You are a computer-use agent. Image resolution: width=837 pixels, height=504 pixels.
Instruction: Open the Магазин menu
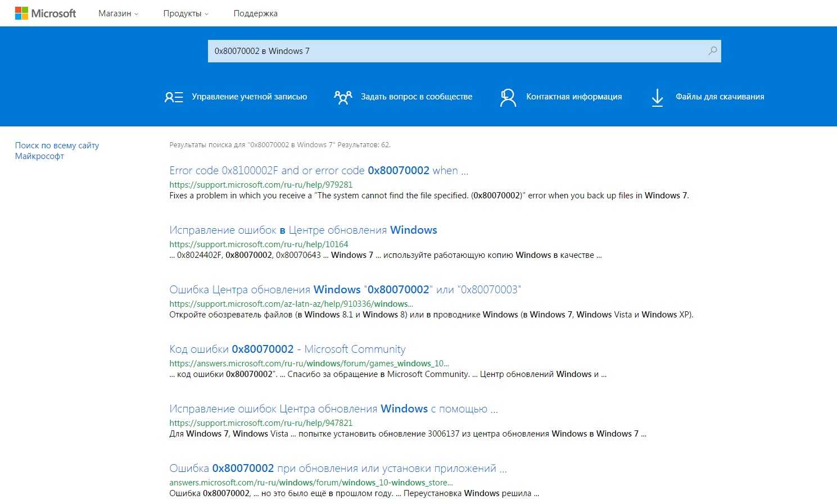115,13
